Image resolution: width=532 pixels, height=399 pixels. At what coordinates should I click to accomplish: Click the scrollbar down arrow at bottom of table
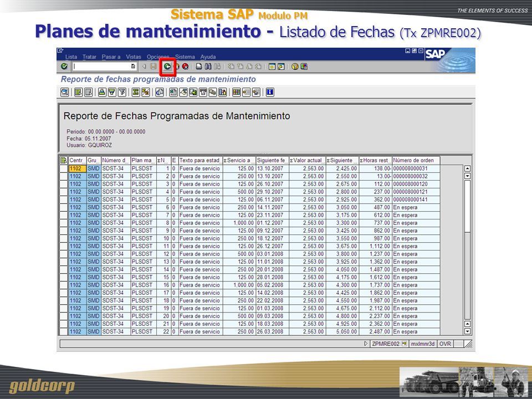(x=467, y=331)
